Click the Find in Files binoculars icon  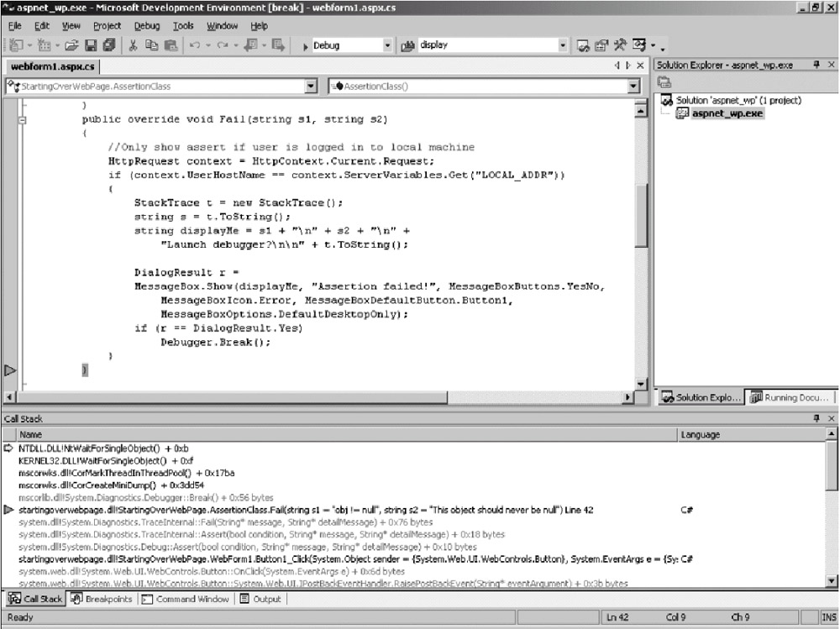(409, 45)
